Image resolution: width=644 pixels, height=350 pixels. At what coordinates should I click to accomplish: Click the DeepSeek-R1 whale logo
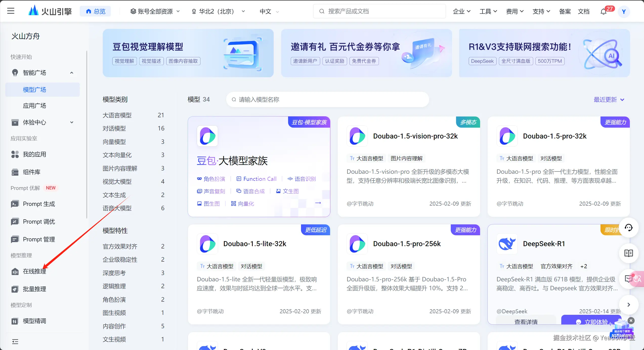coord(507,244)
